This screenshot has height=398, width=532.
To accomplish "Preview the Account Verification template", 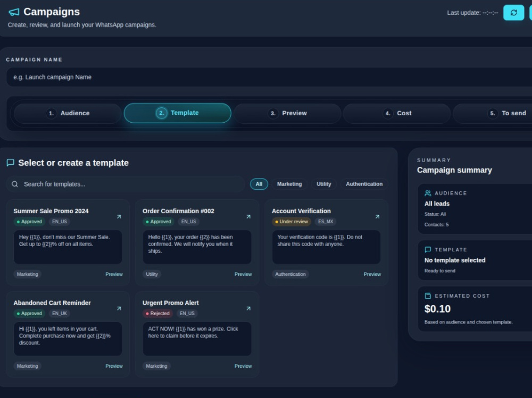I will (x=372, y=274).
